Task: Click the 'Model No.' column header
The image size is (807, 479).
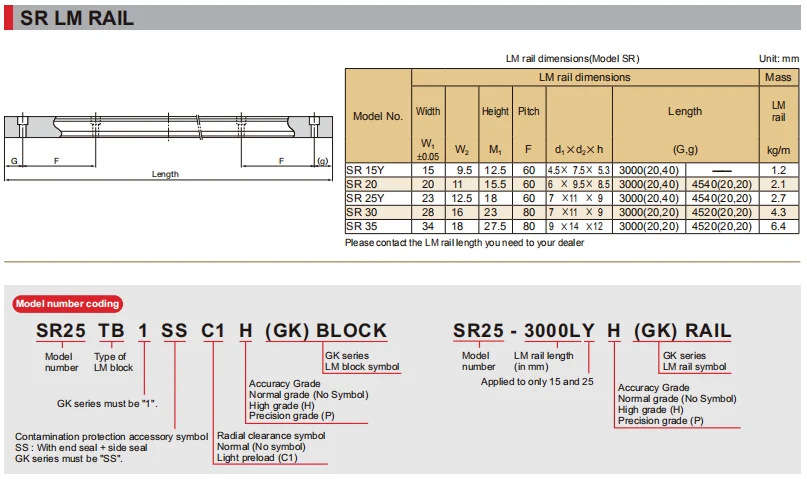Action: coord(378,116)
